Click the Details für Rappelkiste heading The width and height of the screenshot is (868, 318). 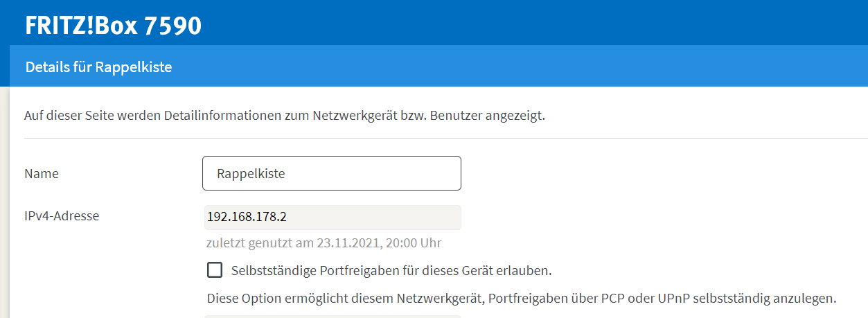coord(98,67)
